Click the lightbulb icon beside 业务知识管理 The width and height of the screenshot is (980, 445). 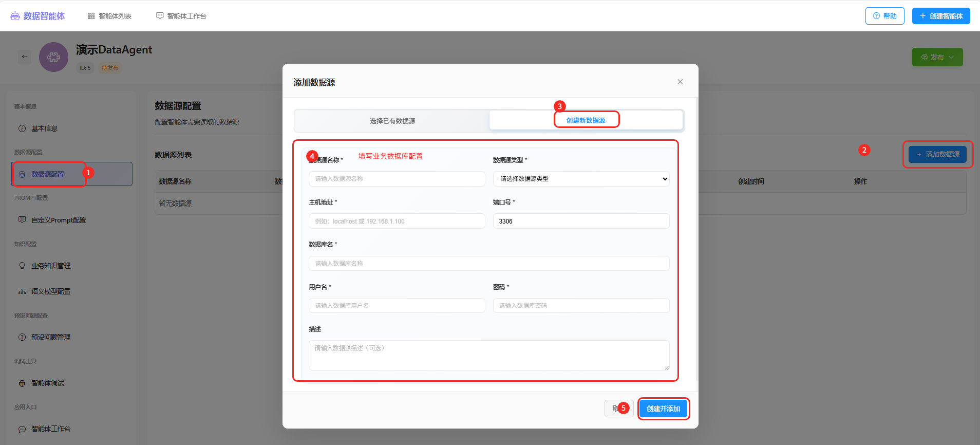(22, 266)
